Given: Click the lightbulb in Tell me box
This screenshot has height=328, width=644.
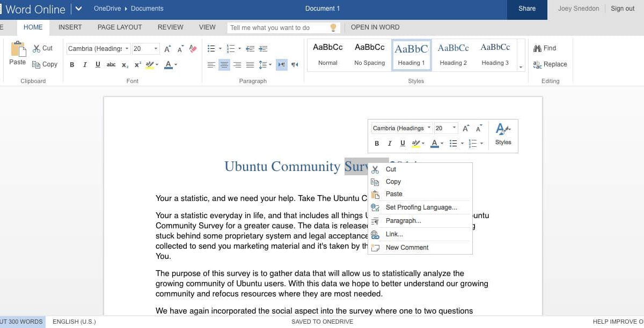Looking at the screenshot, I should point(333,27).
